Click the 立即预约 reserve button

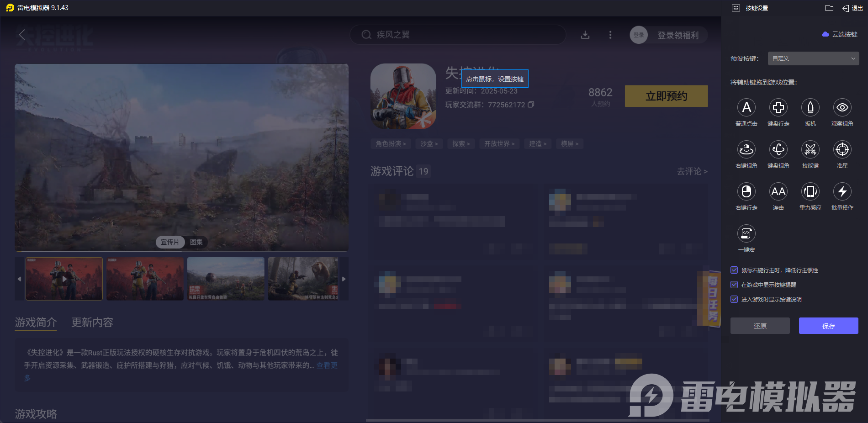666,96
